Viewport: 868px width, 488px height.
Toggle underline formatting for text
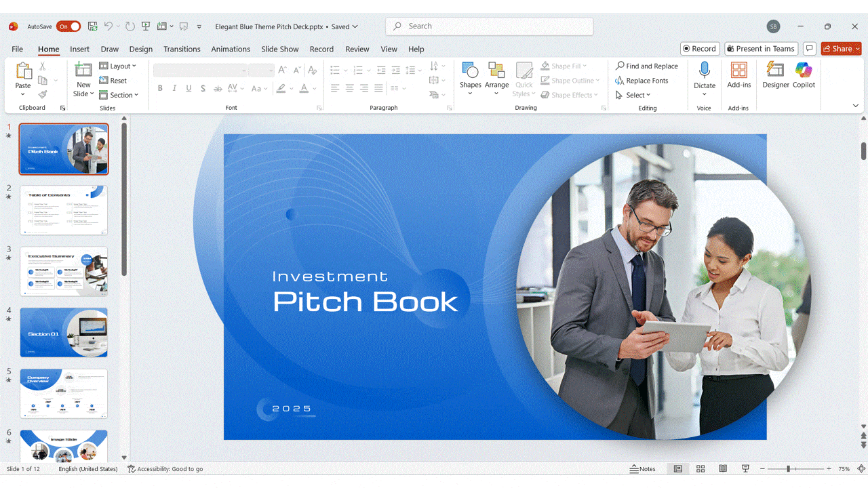pos(189,88)
